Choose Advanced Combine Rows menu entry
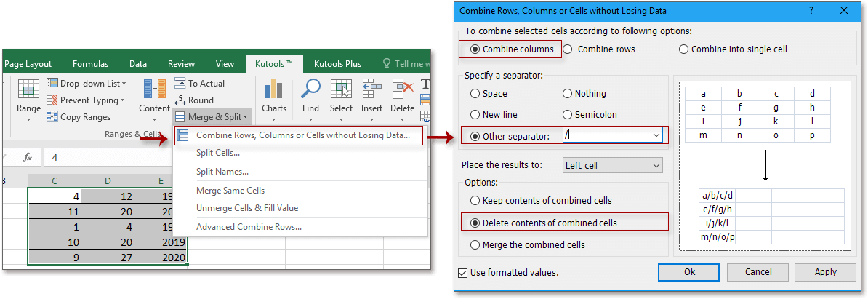868x299 pixels. pos(249,226)
